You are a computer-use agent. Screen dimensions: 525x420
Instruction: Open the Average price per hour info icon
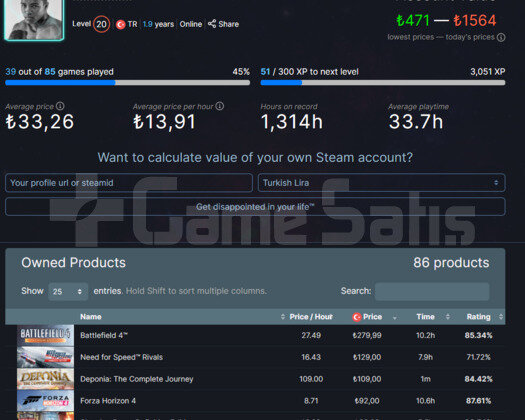[220, 106]
